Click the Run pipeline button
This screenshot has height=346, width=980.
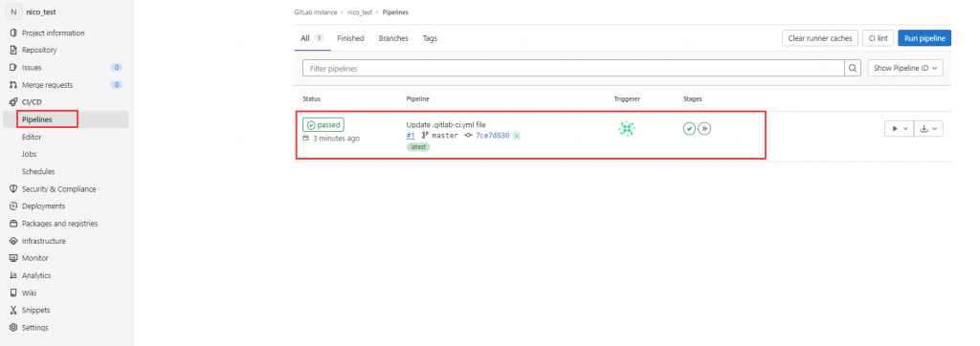coord(924,38)
